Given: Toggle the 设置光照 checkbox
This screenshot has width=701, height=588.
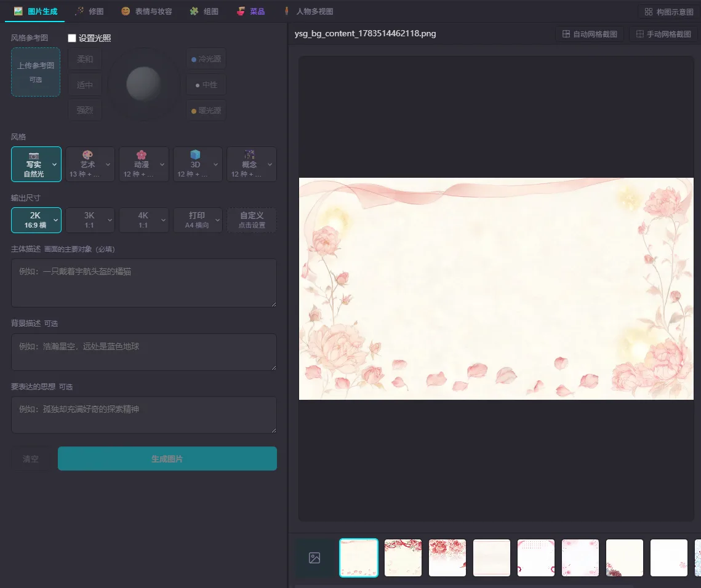Looking at the screenshot, I should click(72, 38).
